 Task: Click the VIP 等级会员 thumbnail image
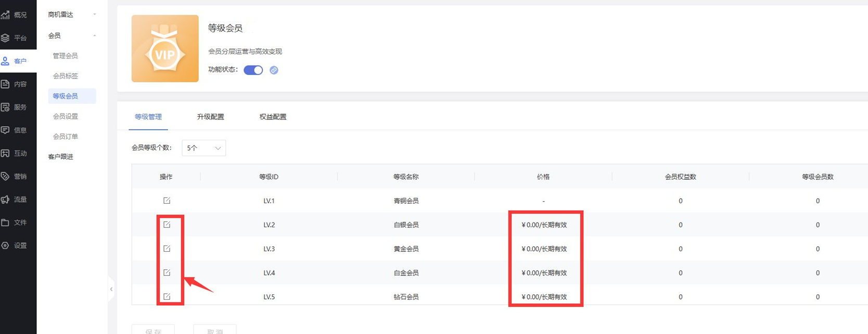[x=165, y=48]
